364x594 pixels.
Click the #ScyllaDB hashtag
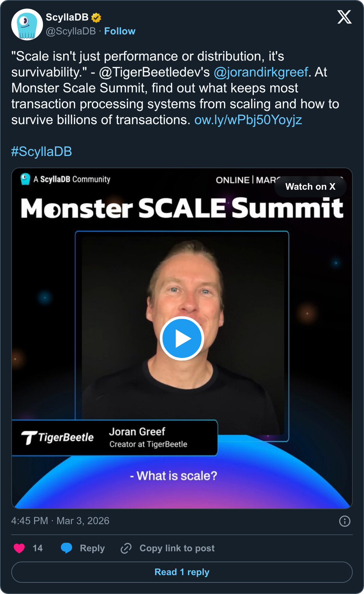(x=42, y=152)
